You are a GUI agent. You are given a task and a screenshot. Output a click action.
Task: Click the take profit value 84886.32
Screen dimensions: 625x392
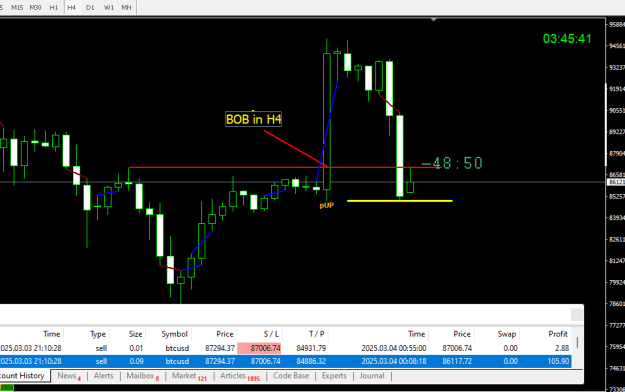(x=311, y=361)
